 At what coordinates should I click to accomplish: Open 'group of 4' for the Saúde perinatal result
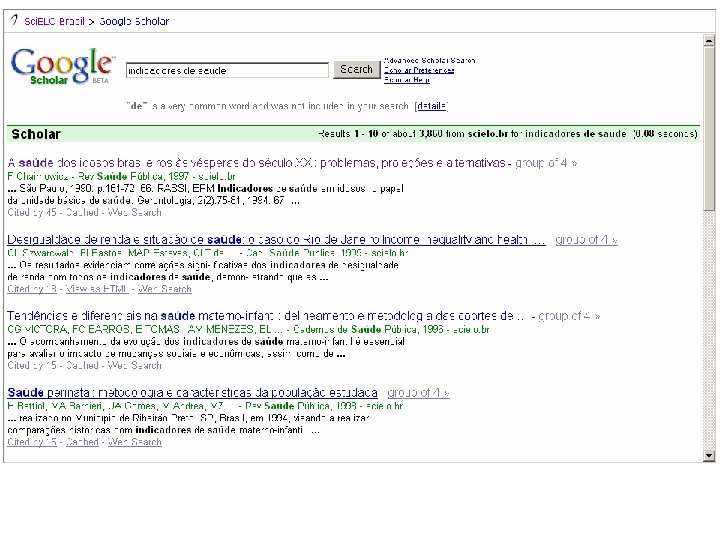pyautogui.click(x=418, y=393)
